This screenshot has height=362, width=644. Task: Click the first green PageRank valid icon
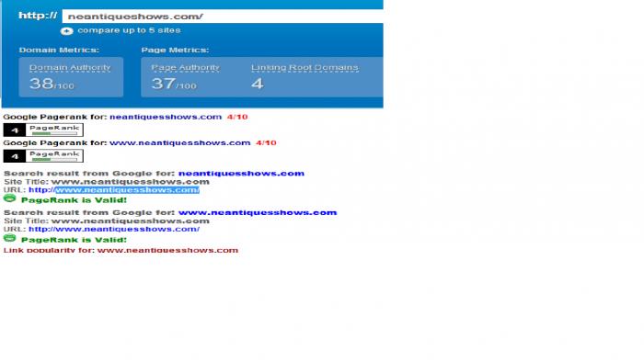pos(9,198)
